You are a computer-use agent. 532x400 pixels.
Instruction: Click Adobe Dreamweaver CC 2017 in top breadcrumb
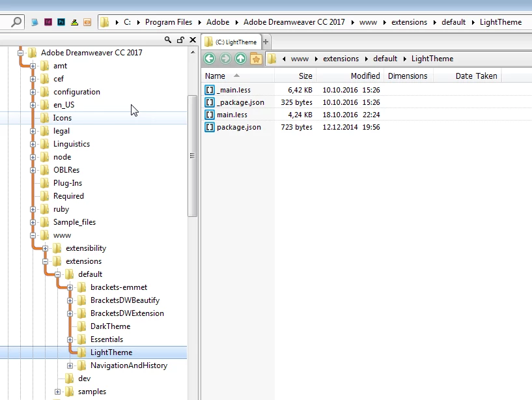[x=294, y=22]
